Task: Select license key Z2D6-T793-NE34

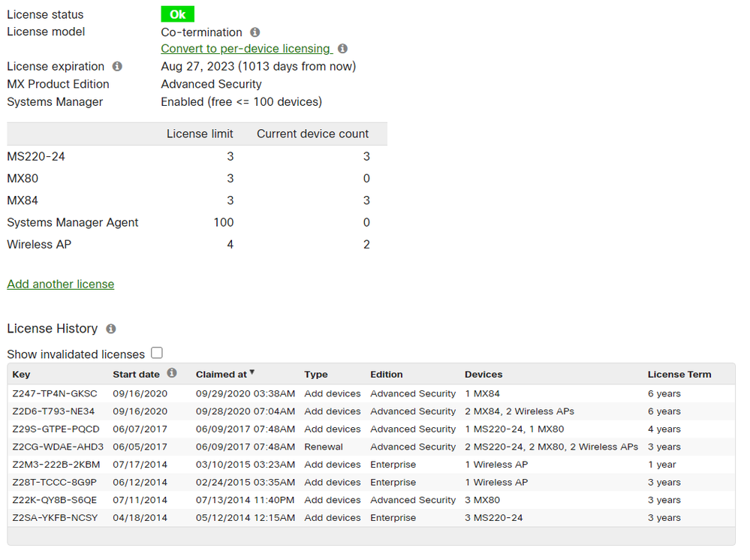Action: 53,411
